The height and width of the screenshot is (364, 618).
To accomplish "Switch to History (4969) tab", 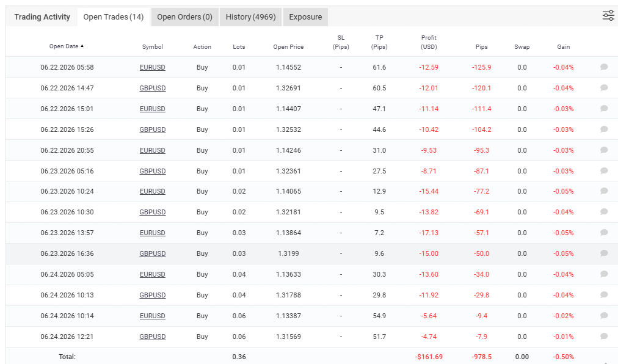I will coord(250,17).
